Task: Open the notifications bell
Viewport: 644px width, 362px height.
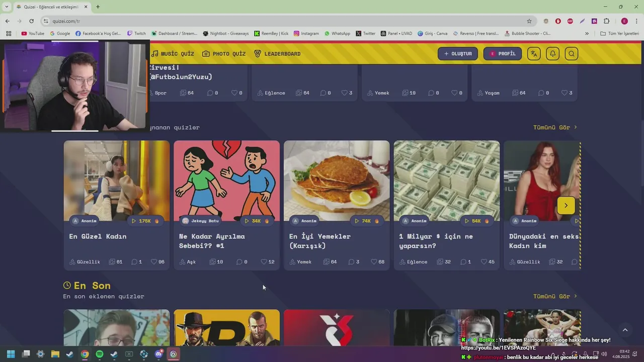Action: pos(552,54)
